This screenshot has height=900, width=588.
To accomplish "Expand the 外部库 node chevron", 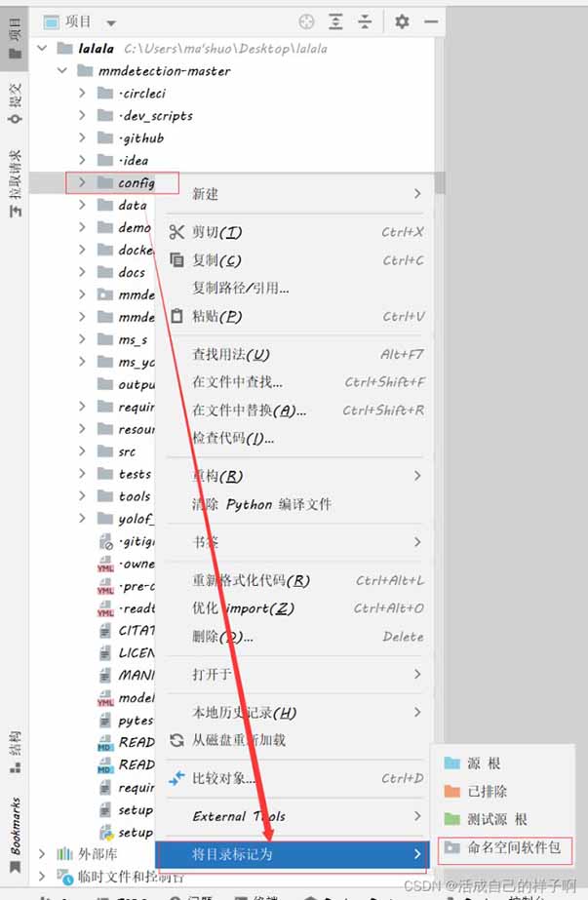I will pyautogui.click(x=42, y=854).
